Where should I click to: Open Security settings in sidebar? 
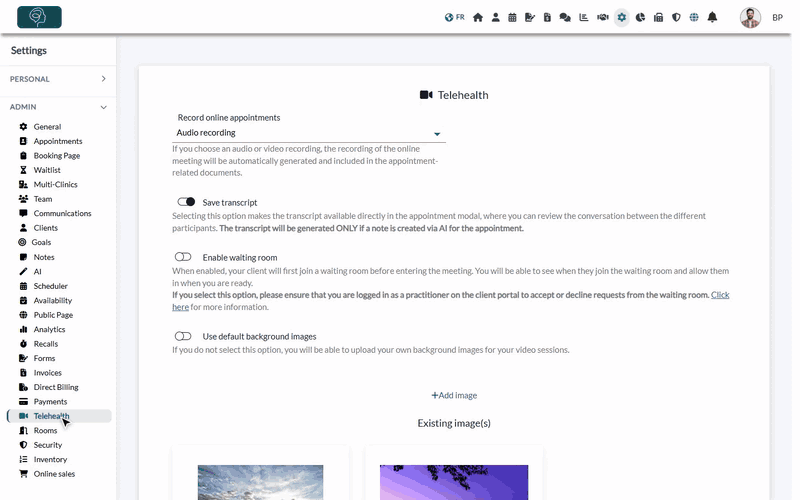tap(47, 445)
